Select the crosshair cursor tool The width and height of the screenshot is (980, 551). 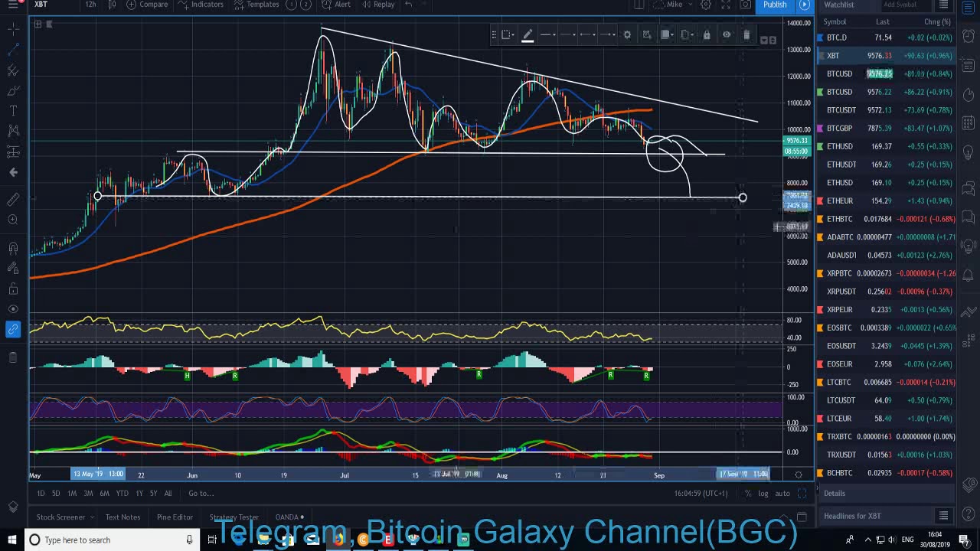pos(13,28)
